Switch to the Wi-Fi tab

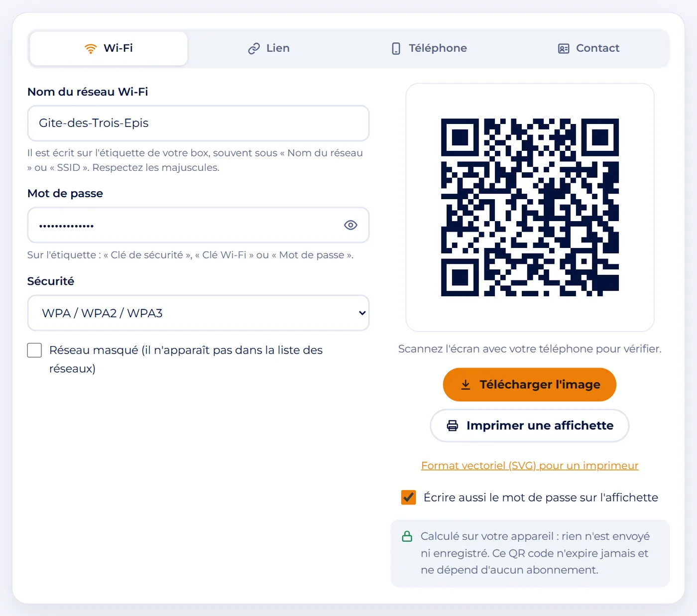click(x=109, y=48)
